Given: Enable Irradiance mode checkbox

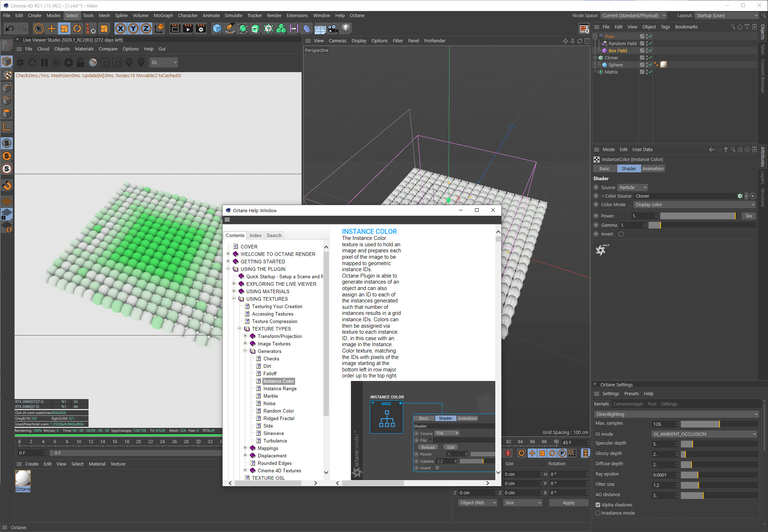Looking at the screenshot, I should [x=598, y=513].
